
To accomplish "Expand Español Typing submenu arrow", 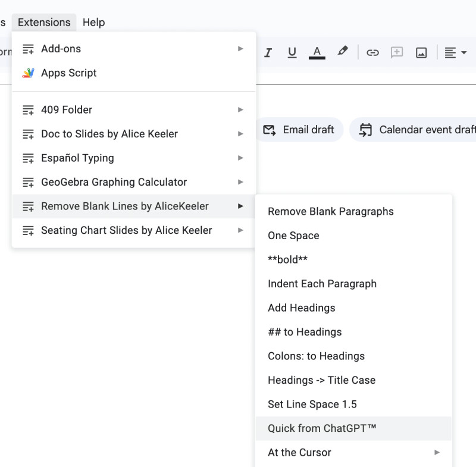I will [240, 158].
